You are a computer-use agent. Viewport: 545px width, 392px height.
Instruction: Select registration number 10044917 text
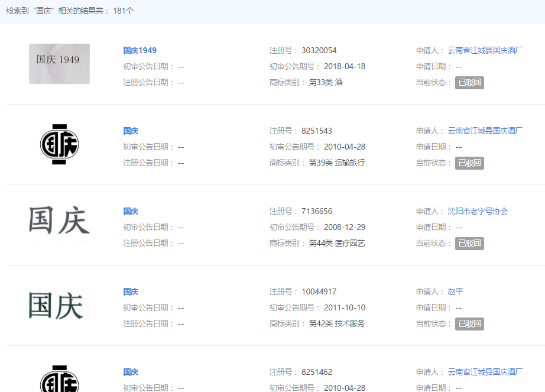(319, 292)
